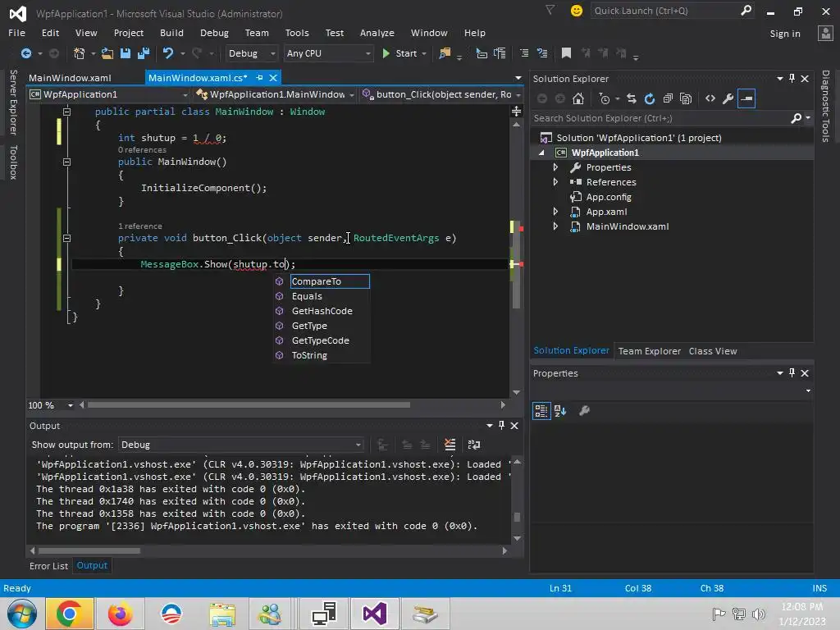Open Firefox from the Windows taskbar
The height and width of the screenshot is (630, 840).
point(120,614)
